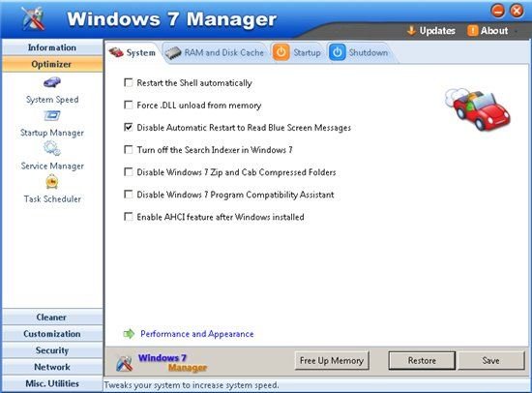Select the Startup Manager label
The image size is (532, 393).
(x=52, y=133)
